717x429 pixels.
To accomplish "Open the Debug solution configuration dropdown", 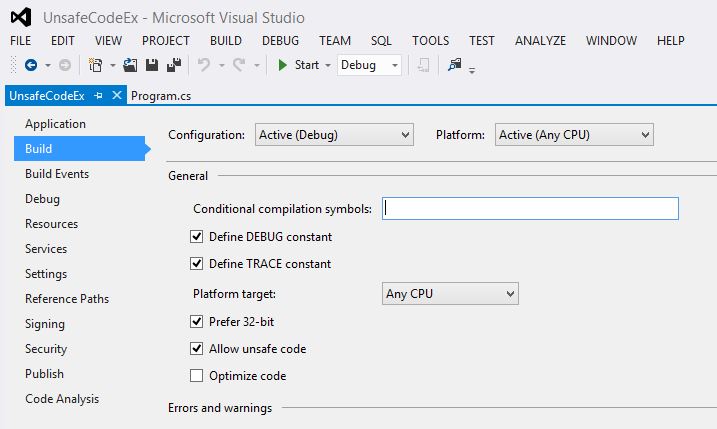I will 369,65.
